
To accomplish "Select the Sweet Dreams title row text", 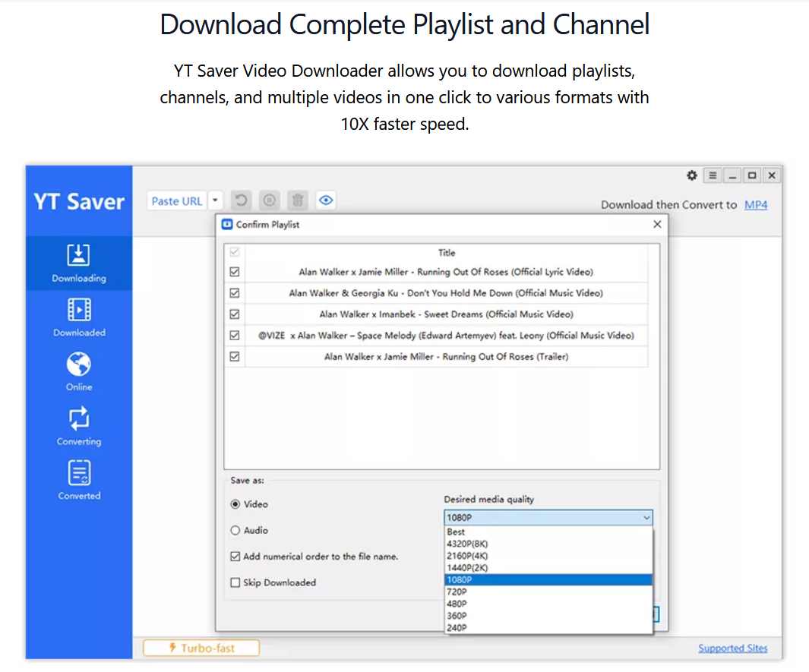I will click(x=447, y=314).
